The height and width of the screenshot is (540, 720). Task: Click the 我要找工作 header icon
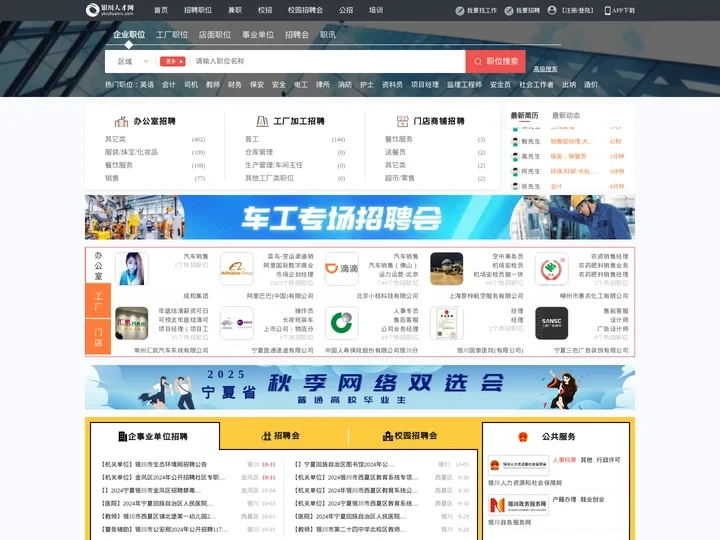click(x=460, y=10)
